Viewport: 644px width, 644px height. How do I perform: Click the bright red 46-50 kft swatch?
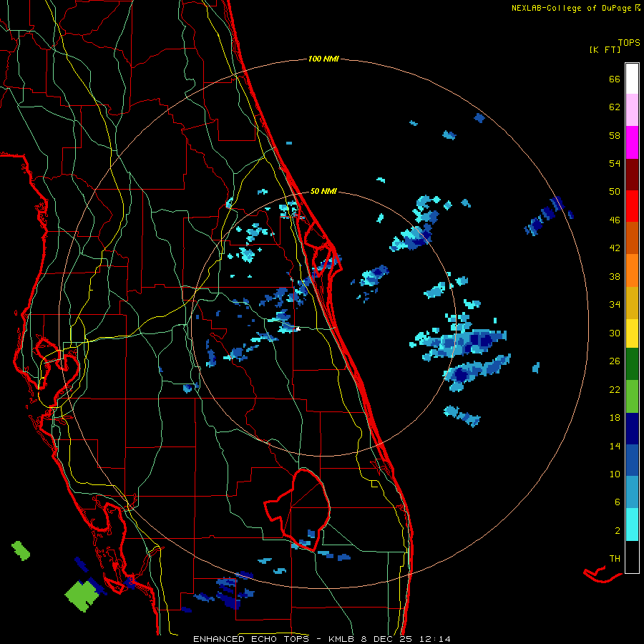click(632, 206)
